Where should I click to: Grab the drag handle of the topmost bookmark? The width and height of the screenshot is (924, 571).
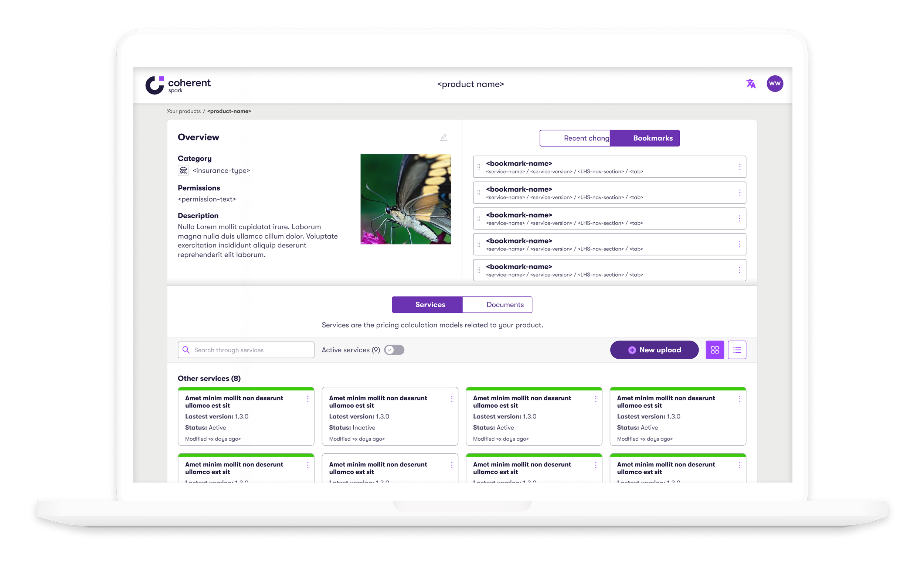(478, 167)
